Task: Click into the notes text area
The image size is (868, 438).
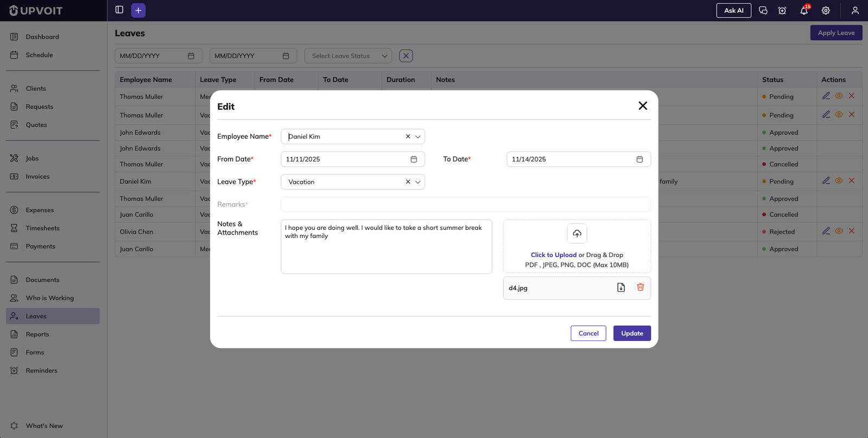Action: tap(386, 247)
